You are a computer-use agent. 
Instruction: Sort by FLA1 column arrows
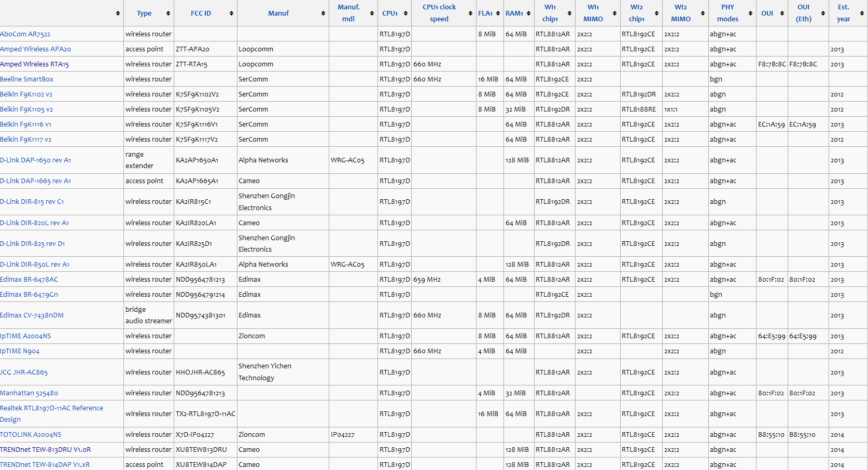498,13
